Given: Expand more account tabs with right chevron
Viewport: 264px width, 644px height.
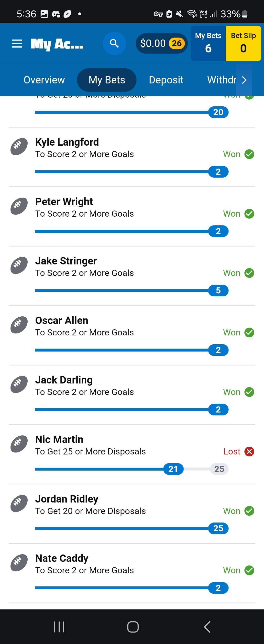Looking at the screenshot, I should [x=244, y=80].
